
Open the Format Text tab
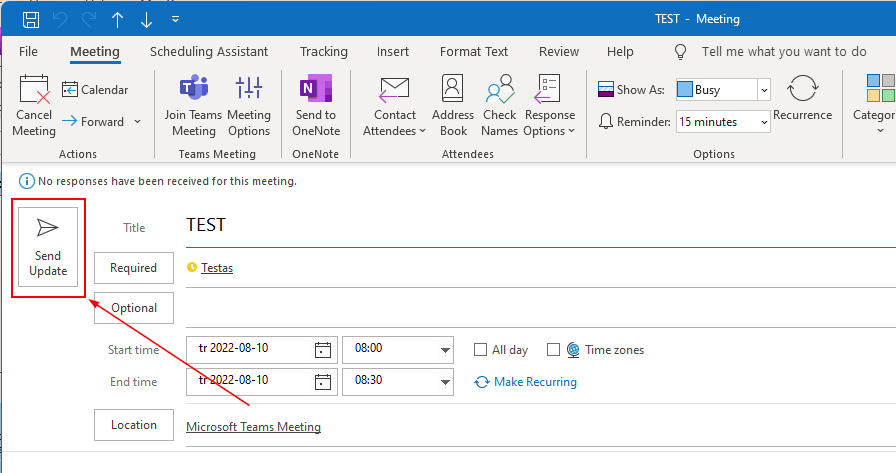coord(474,51)
